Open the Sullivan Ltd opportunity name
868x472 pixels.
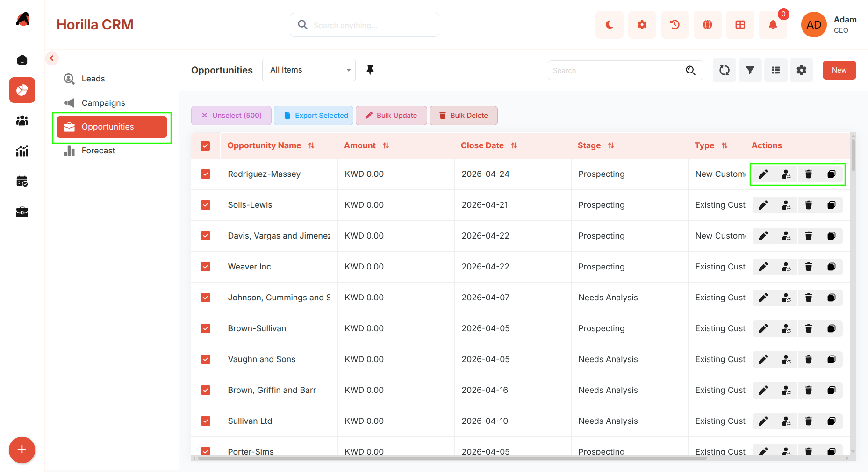click(250, 421)
